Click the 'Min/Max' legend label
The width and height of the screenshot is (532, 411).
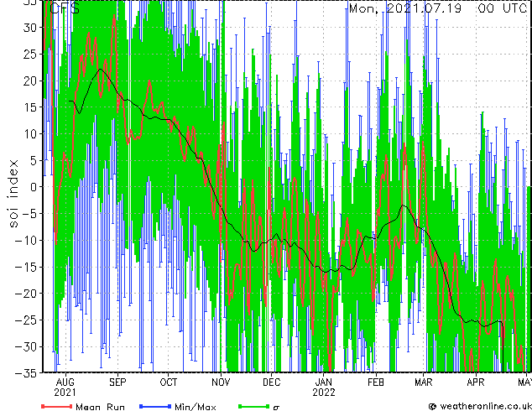196,407
